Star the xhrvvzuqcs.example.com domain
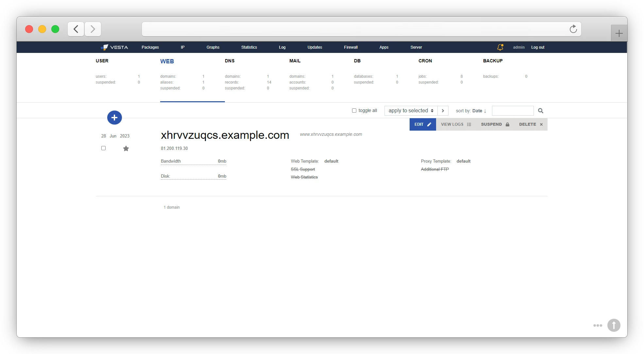Image resolution: width=644 pixels, height=354 pixels. pyautogui.click(x=126, y=149)
